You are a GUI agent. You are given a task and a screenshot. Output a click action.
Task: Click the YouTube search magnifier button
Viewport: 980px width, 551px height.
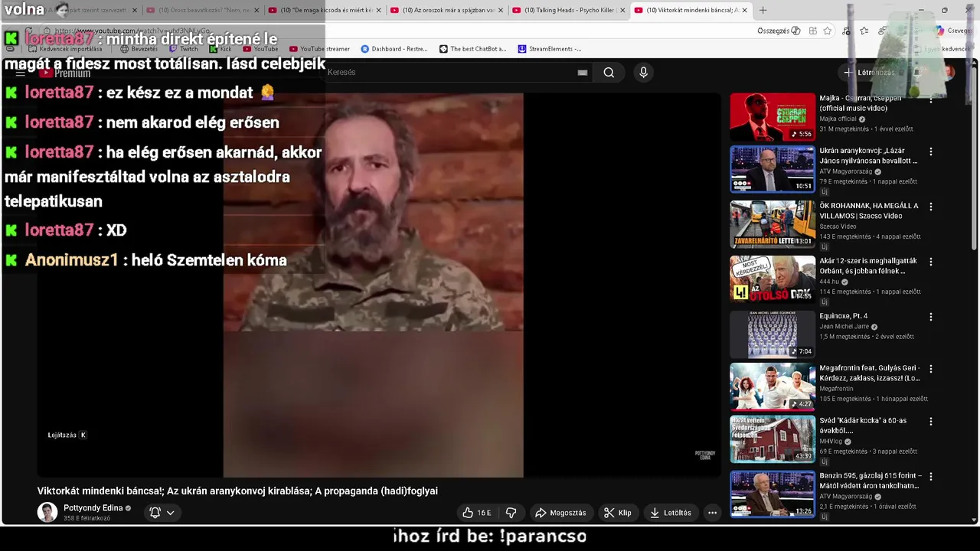click(x=609, y=72)
